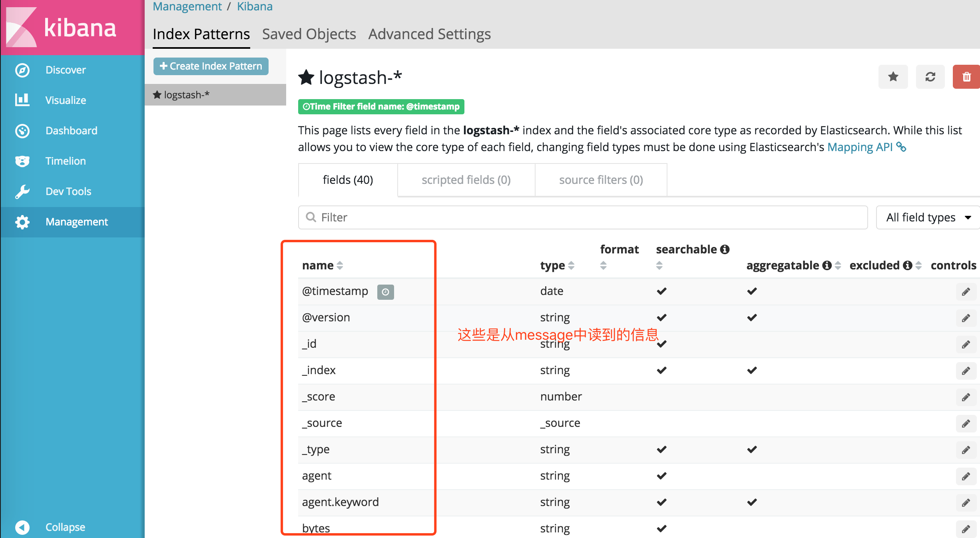Set logstash-* as default index star button

(893, 77)
